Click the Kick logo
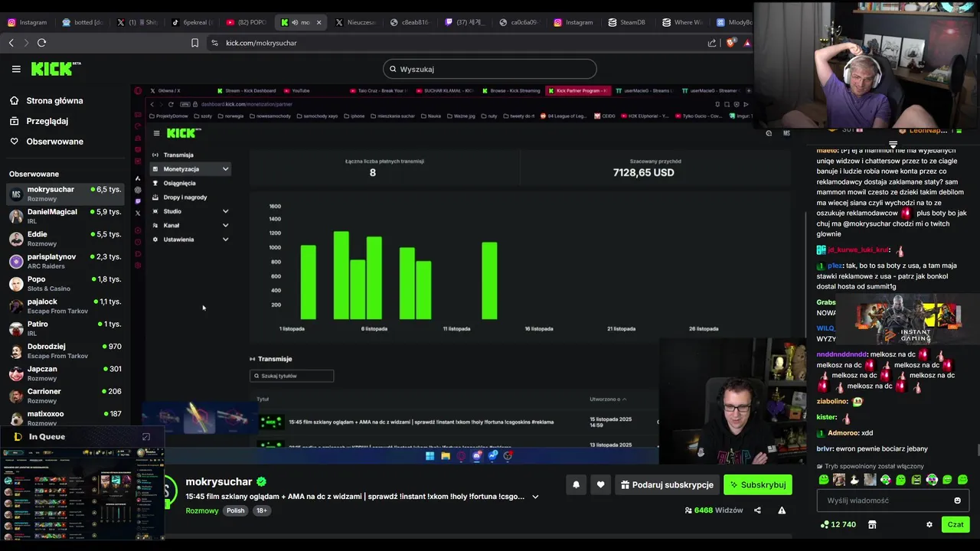 (x=56, y=69)
